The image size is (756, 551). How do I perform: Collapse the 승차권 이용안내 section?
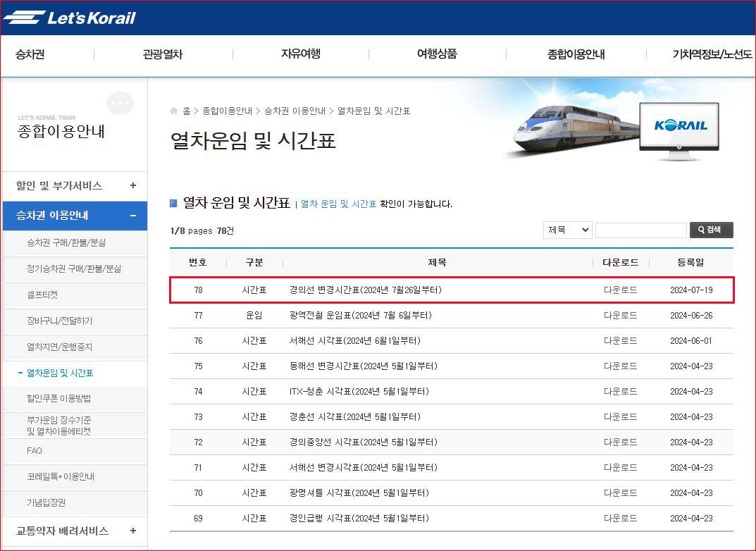click(x=133, y=216)
